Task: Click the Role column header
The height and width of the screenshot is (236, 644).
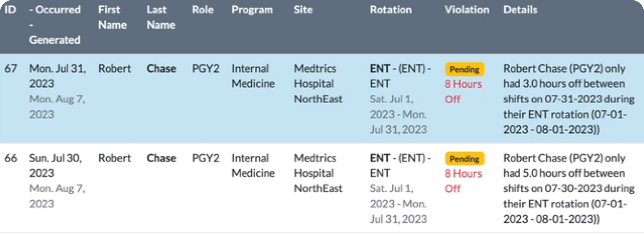Action: [203, 10]
